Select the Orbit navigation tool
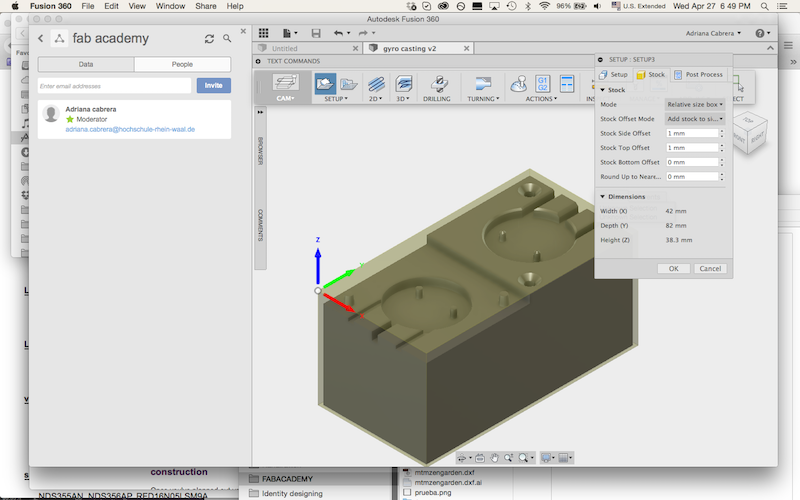Image resolution: width=800 pixels, height=500 pixels. 462,458
